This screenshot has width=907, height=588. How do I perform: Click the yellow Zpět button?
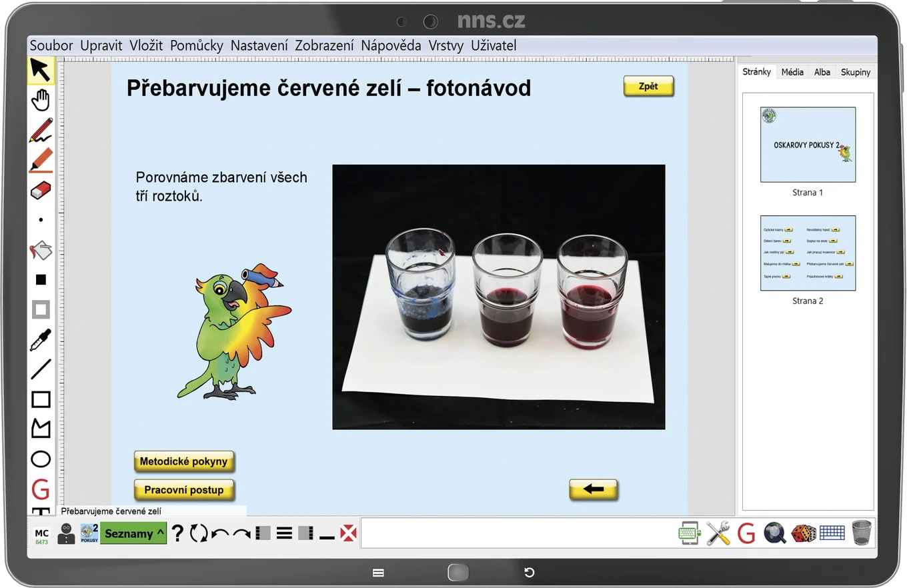[x=648, y=86]
